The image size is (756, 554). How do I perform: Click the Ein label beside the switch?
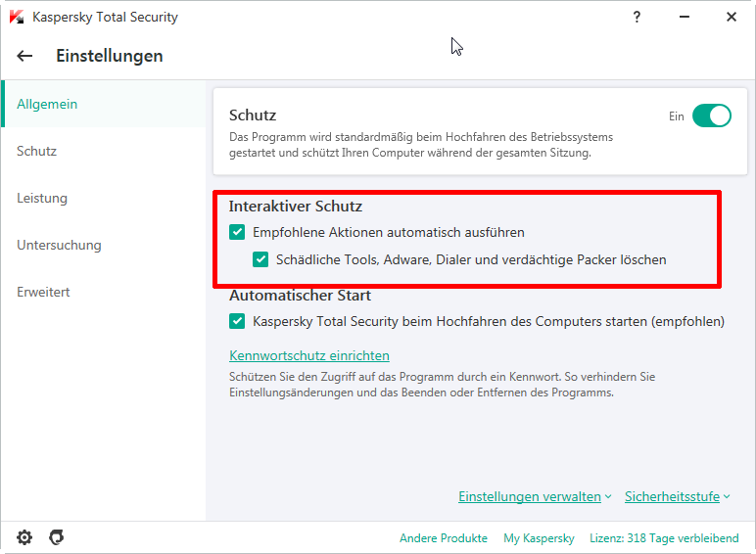coord(677,116)
